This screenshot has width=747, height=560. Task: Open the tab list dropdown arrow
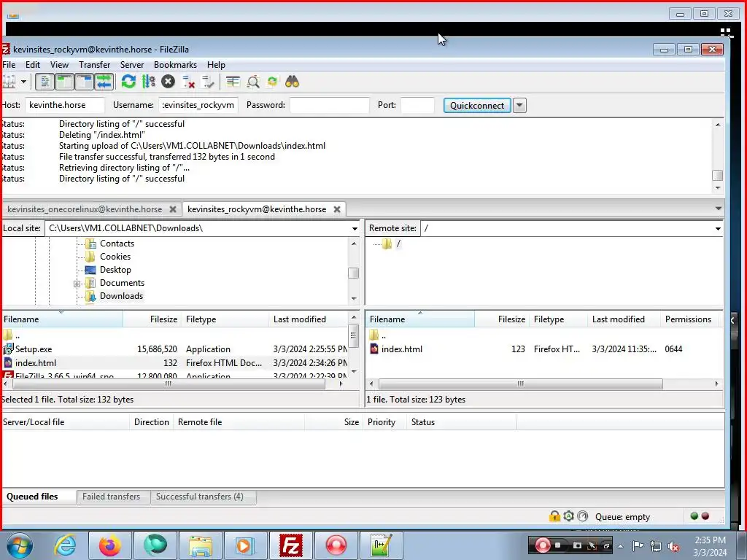pyautogui.click(x=718, y=209)
